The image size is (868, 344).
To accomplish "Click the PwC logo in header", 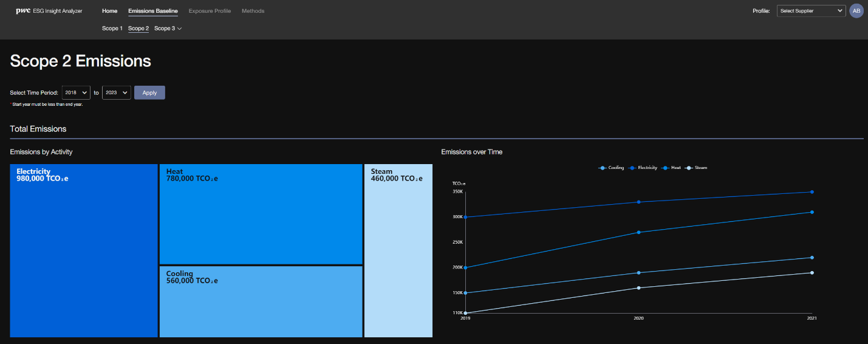I will click(23, 11).
